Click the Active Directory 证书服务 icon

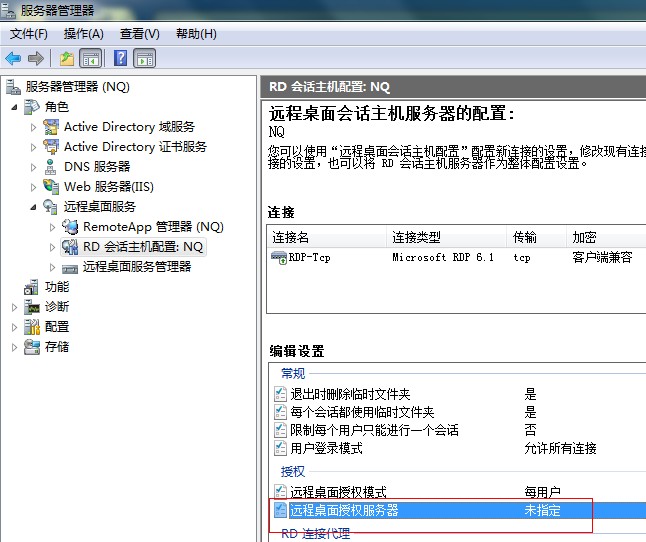point(51,147)
